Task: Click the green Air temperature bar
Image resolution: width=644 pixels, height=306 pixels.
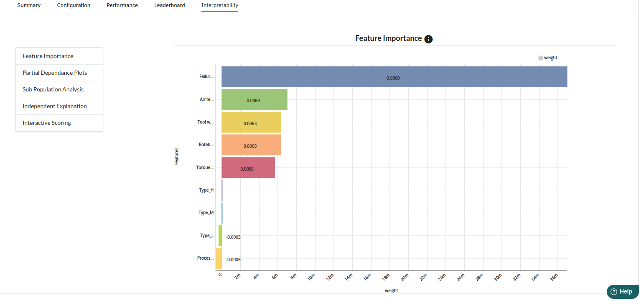Action: click(254, 99)
